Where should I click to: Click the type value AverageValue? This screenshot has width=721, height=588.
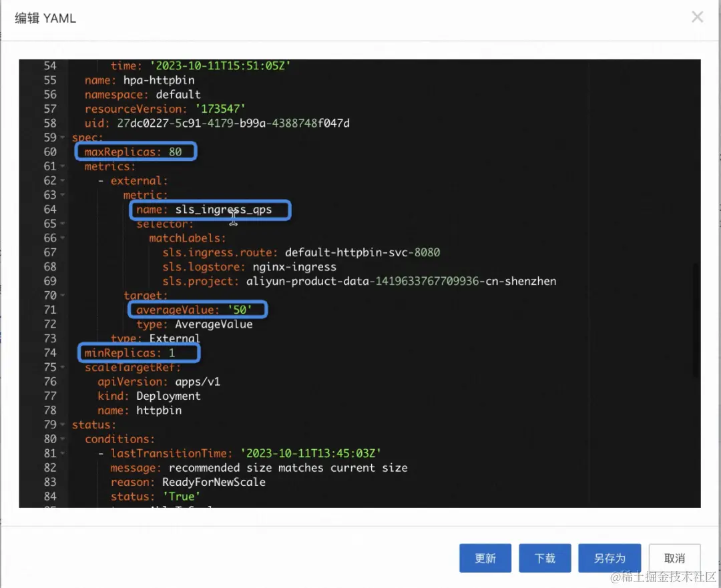tap(214, 324)
